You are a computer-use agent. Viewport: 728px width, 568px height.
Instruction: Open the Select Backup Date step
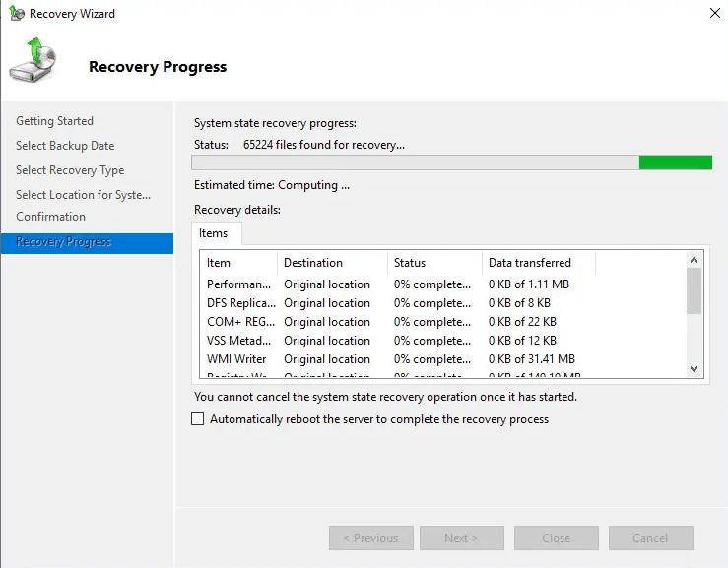tap(65, 146)
